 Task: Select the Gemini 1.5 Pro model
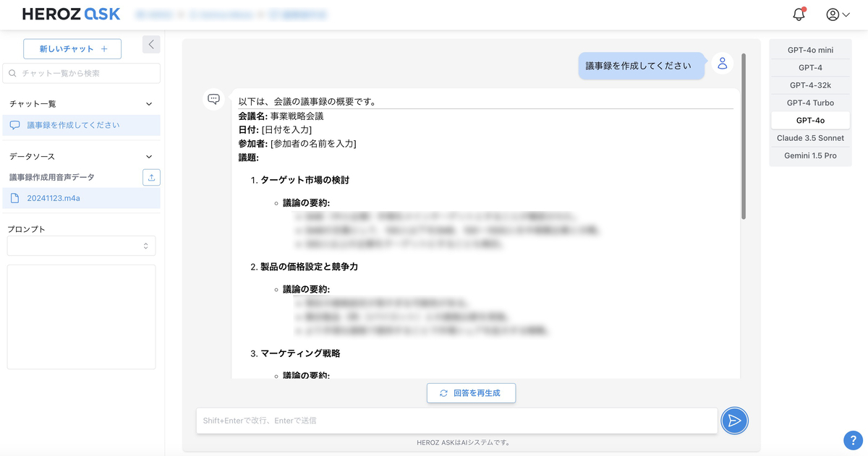click(810, 155)
